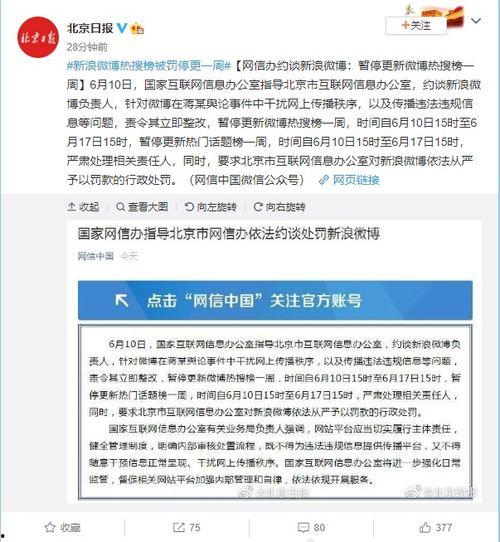Screen dimensions: 500x542
Task: Click the blue verified V badge
Action: point(121,28)
